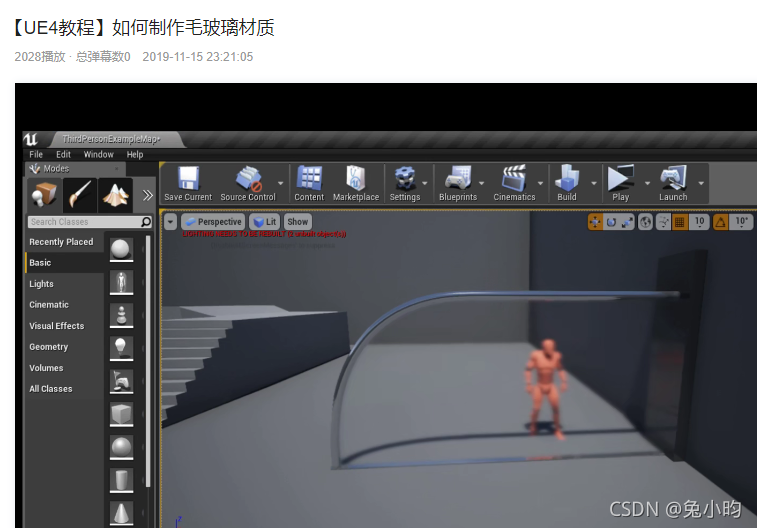
Task: Open the Help menu
Action: point(135,154)
